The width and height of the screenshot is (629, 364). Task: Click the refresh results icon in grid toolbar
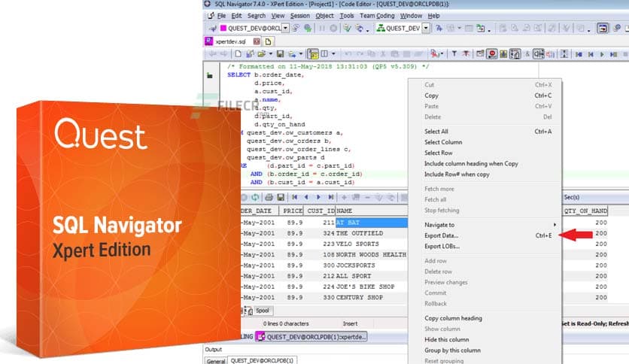coord(255,197)
